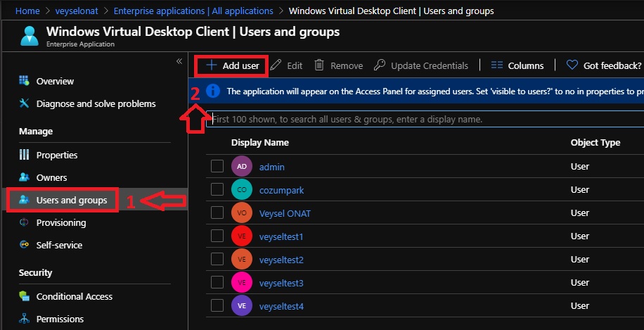Click the Columns list icon
This screenshot has height=330, width=644.
coord(497,65)
